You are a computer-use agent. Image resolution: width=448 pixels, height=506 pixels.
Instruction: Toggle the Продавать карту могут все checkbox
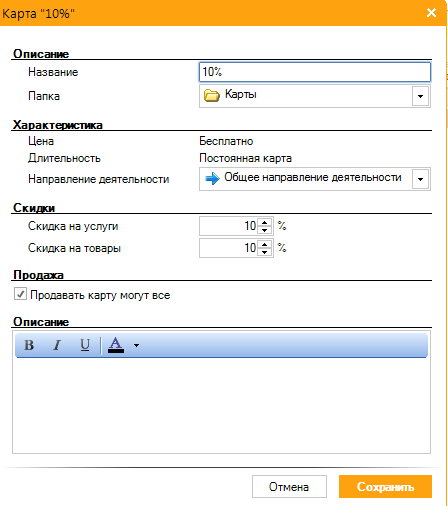[20, 295]
